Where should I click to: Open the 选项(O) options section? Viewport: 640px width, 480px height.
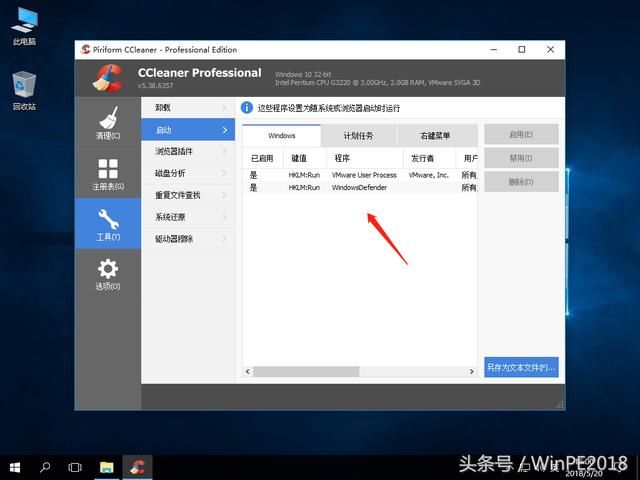click(108, 274)
